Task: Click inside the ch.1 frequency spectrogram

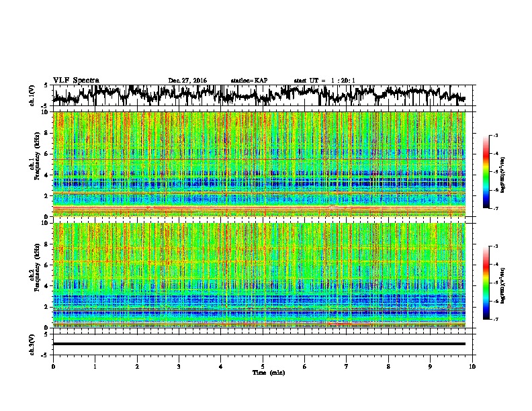Action: 259,164
